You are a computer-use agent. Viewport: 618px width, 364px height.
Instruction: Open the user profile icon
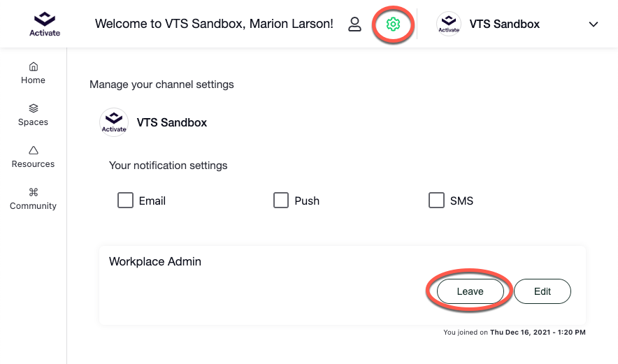pos(354,24)
